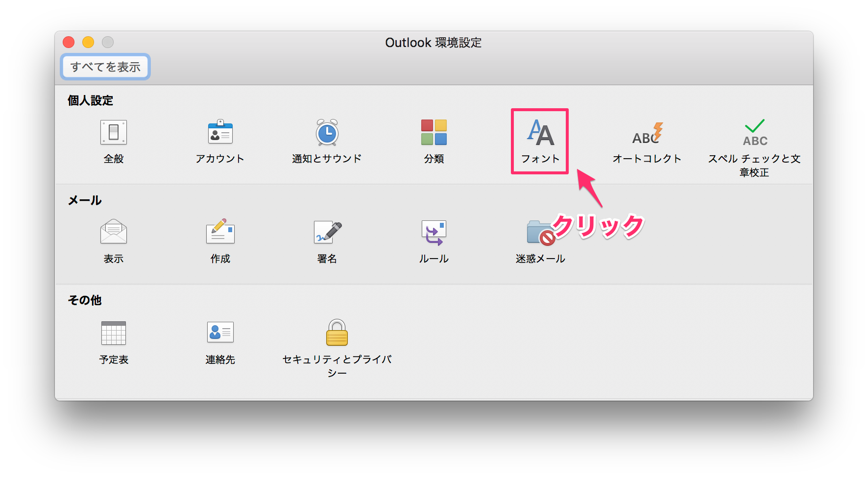The height and width of the screenshot is (479, 868).
Task: Open the 分類 (Categories) colored squares icon
Action: click(434, 132)
